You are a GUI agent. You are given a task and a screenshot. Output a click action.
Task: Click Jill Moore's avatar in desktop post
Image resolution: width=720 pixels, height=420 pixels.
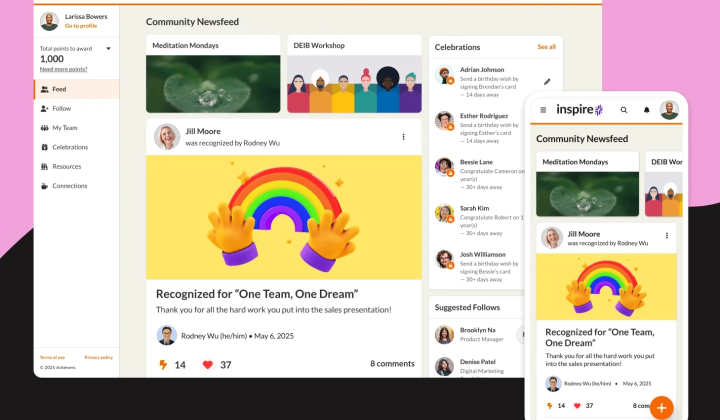click(167, 137)
